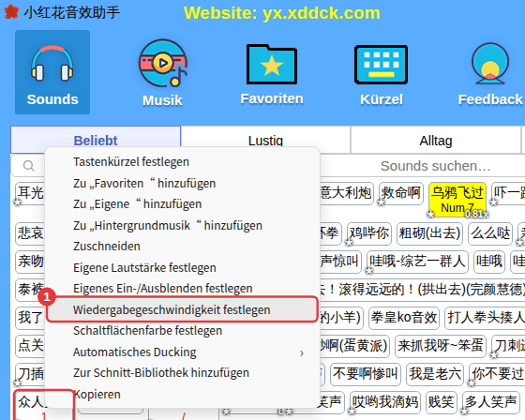Select Zur Schnitt-Bibliothek hinzufügen
This screenshot has height=420, width=525.
[182, 373]
